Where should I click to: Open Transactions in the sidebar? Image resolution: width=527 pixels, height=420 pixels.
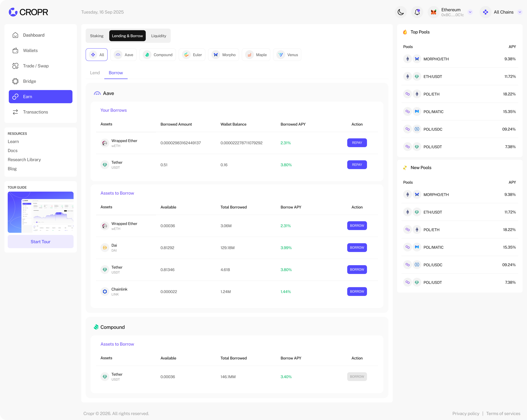click(x=41, y=112)
